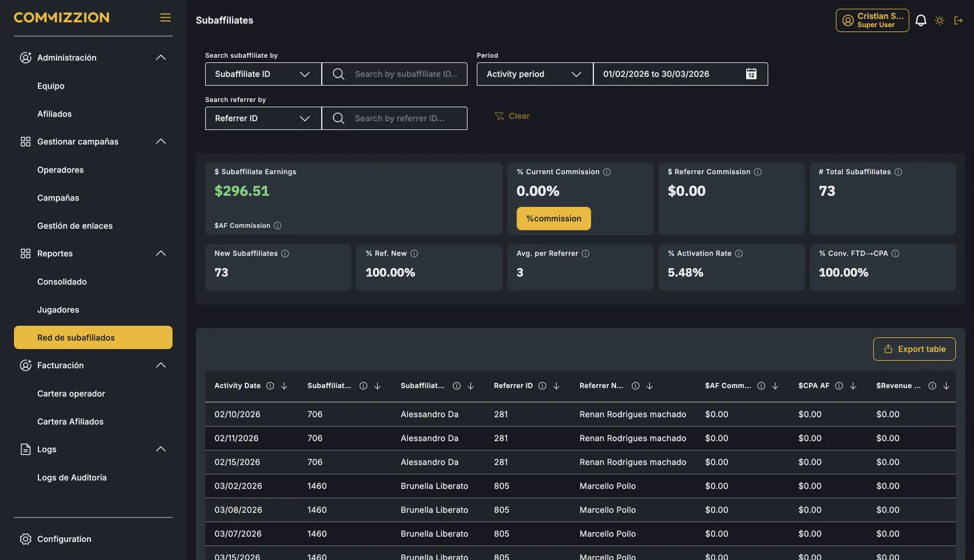Click the Export table button

click(914, 349)
